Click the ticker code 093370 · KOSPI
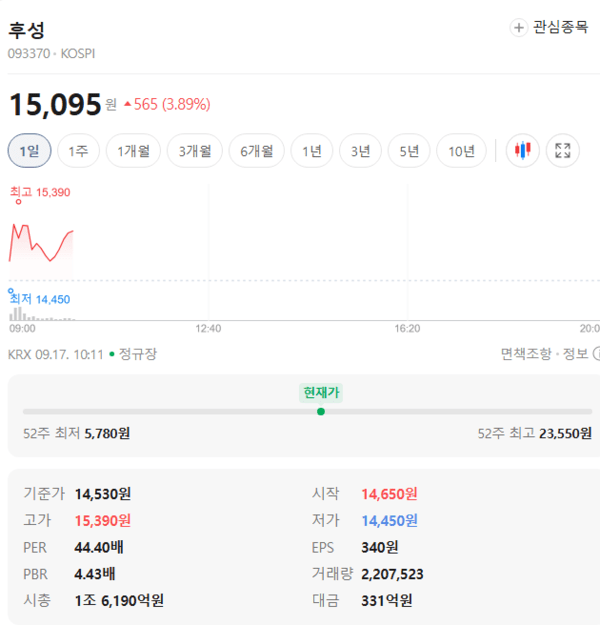600x625 pixels. click(x=51, y=53)
